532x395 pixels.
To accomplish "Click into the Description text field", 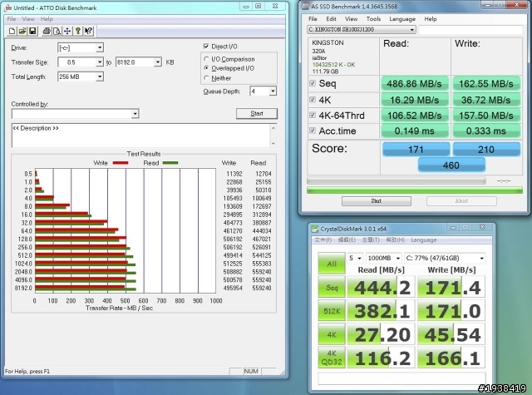I will 140,136.
